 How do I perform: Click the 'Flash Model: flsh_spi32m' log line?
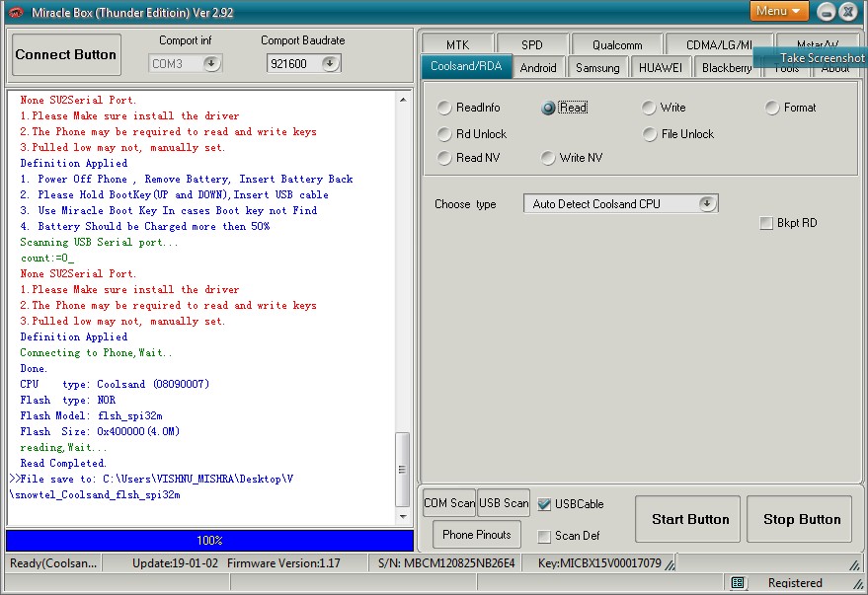click(91, 415)
